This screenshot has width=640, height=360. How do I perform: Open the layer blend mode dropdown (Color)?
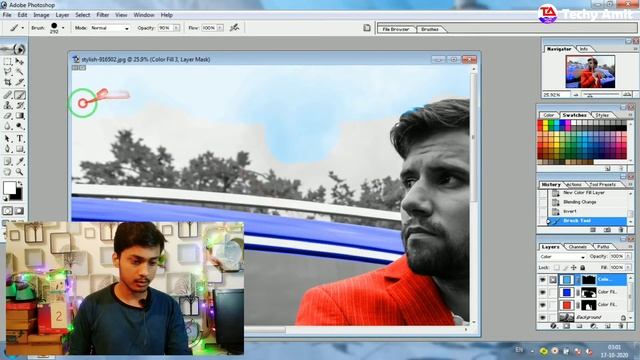click(x=562, y=257)
